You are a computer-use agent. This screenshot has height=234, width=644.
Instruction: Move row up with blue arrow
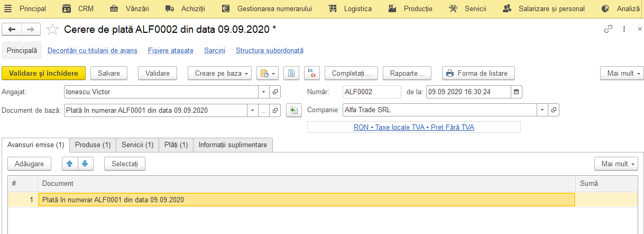(x=70, y=164)
